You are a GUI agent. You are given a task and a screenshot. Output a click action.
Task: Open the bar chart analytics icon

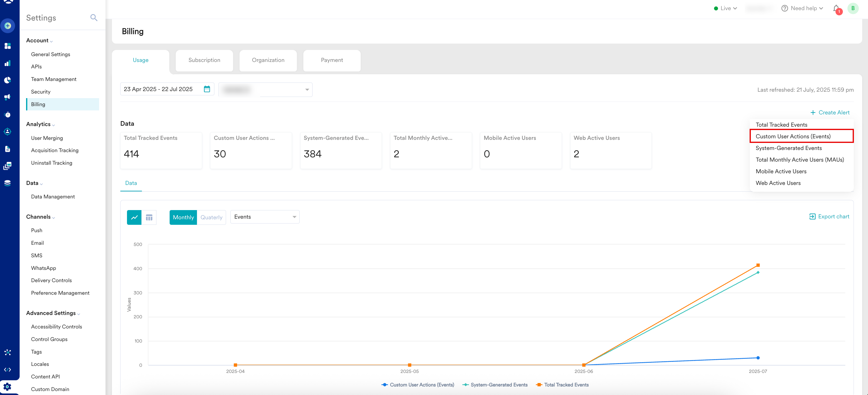coord(7,63)
